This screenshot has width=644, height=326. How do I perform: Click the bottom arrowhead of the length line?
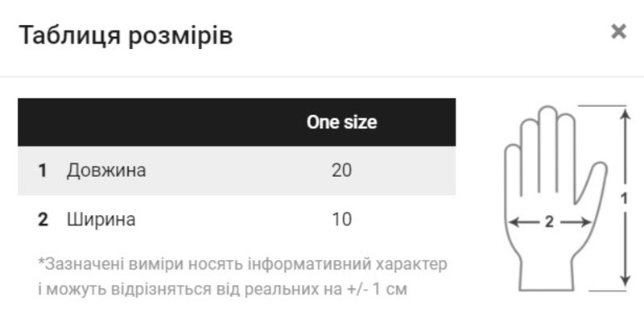point(625,282)
